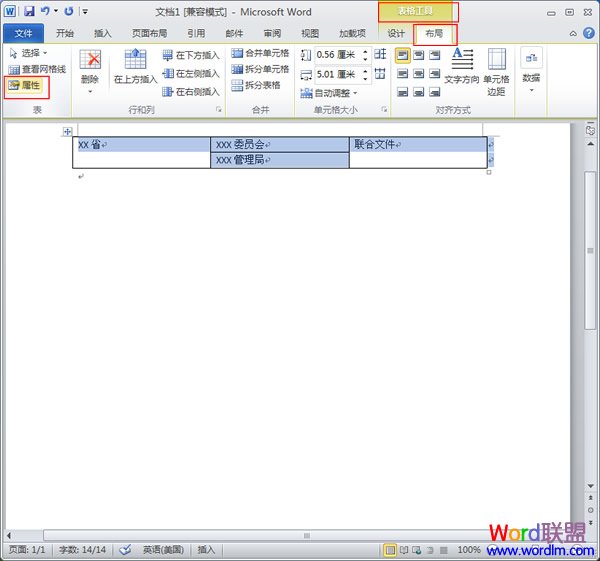The height and width of the screenshot is (561, 600).
Task: Select Align Center alignment icon
Action: pos(419,73)
